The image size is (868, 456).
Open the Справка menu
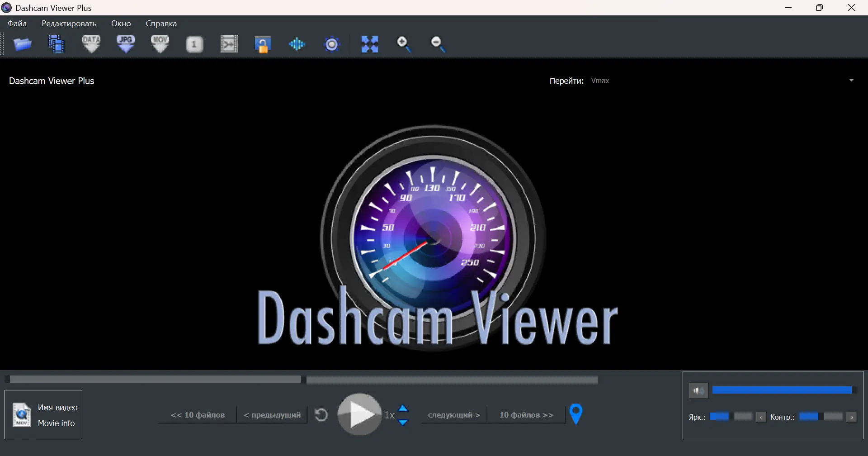point(161,23)
